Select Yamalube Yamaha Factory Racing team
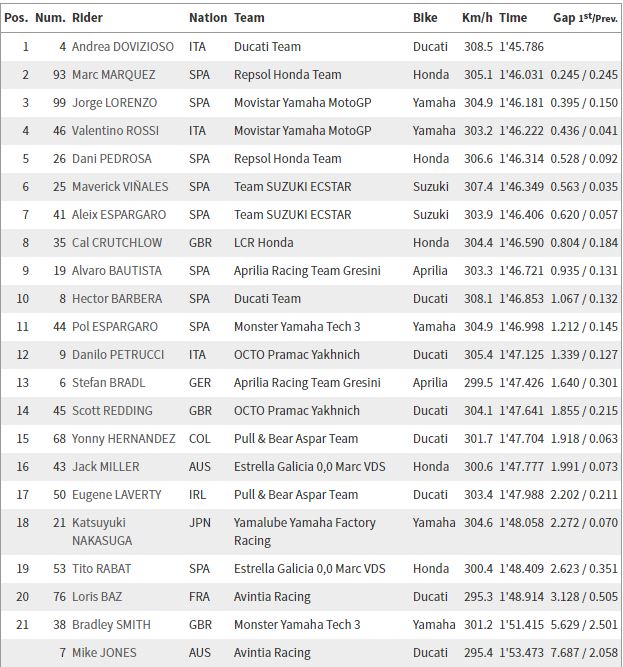 304,532
